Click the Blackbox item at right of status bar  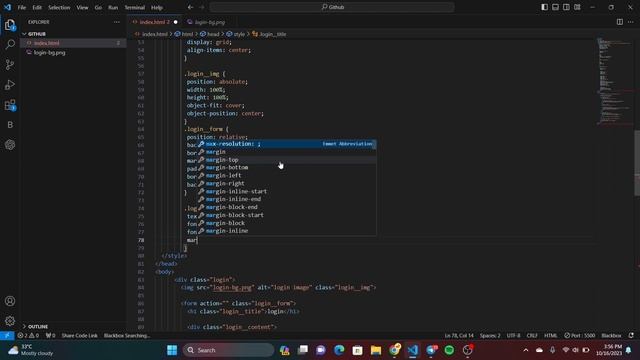tap(611, 336)
